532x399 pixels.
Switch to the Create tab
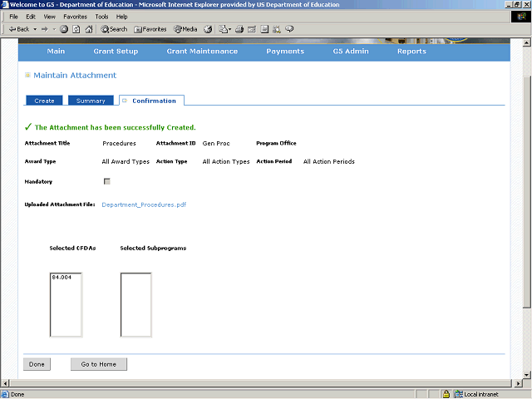tap(44, 101)
